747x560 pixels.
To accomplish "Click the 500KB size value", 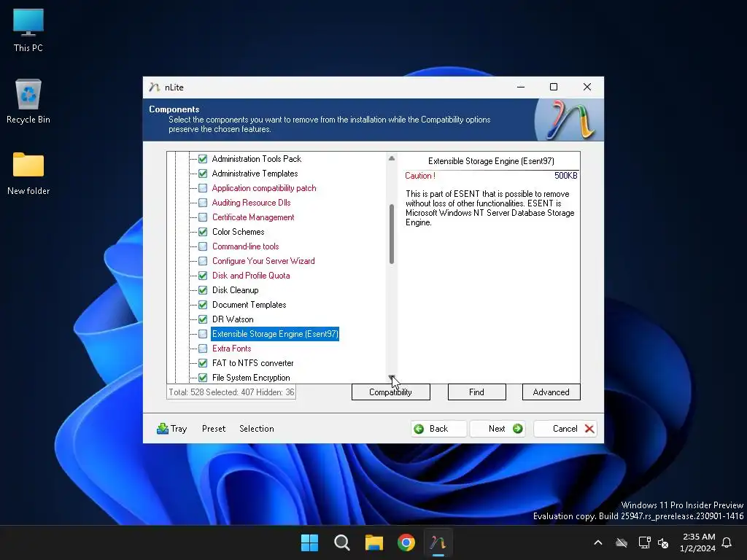I will pyautogui.click(x=565, y=176).
